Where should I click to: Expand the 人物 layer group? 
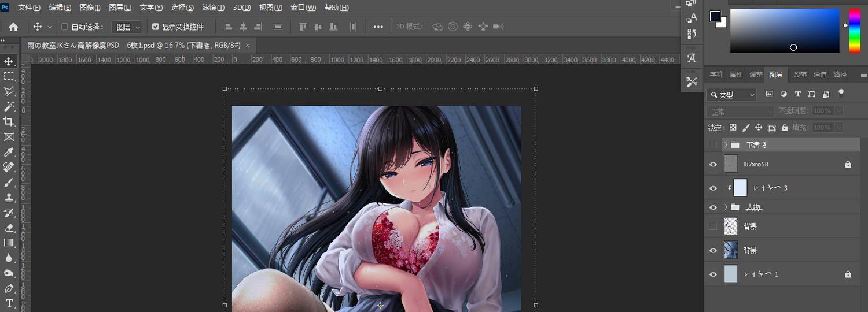pyautogui.click(x=726, y=207)
